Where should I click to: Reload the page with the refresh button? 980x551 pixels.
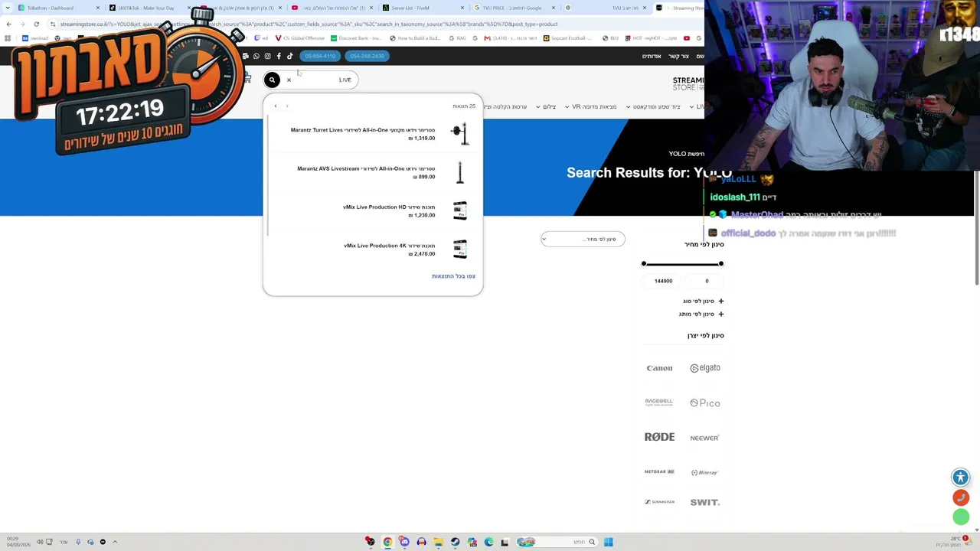(x=36, y=24)
